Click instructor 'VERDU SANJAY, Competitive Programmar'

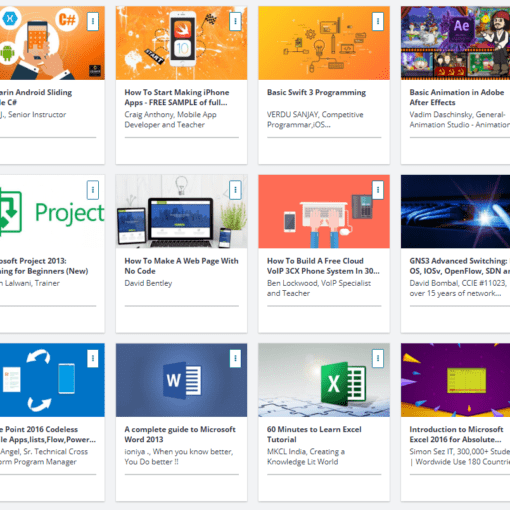coord(315,120)
